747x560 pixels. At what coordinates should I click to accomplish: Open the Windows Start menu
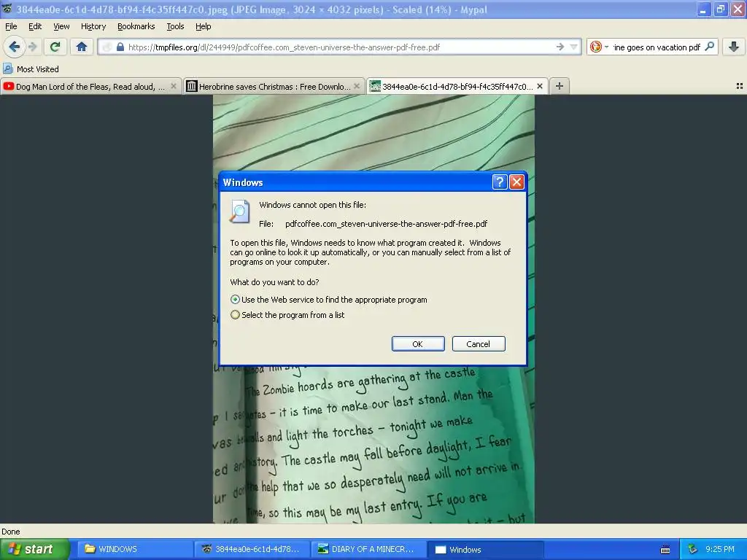click(34, 549)
